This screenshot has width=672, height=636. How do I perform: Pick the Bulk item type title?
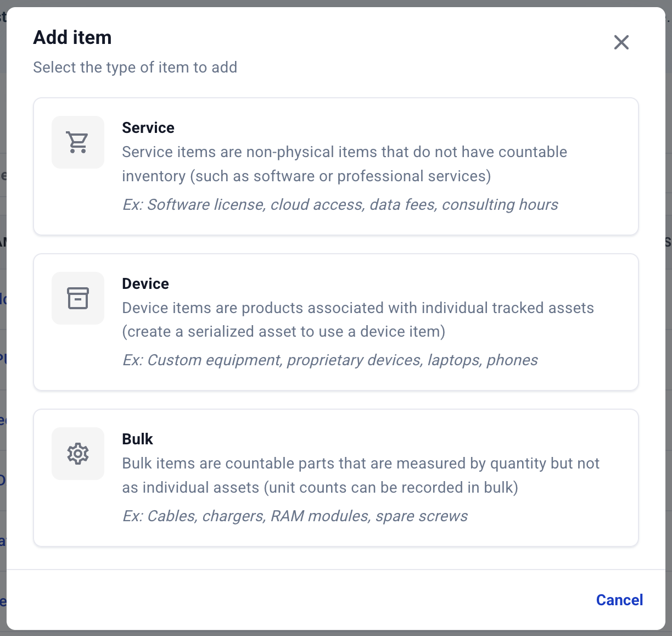(x=137, y=439)
